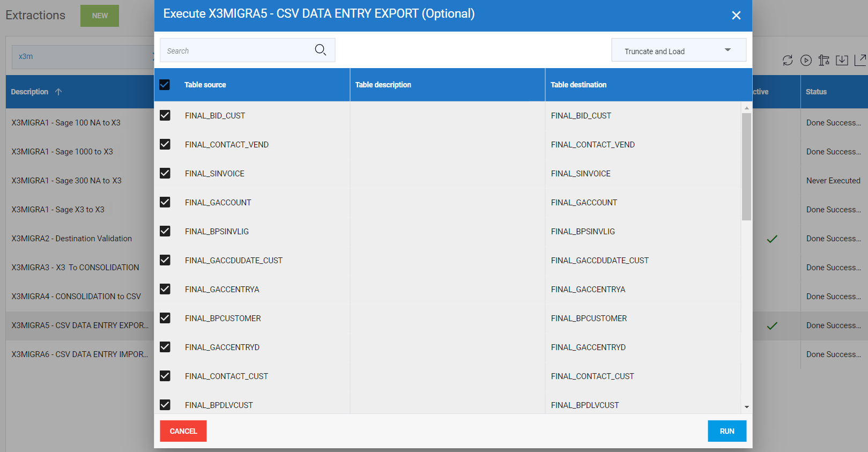Viewport: 868px width, 452px height.
Task: Sort by Table source column header
Action: [205, 85]
